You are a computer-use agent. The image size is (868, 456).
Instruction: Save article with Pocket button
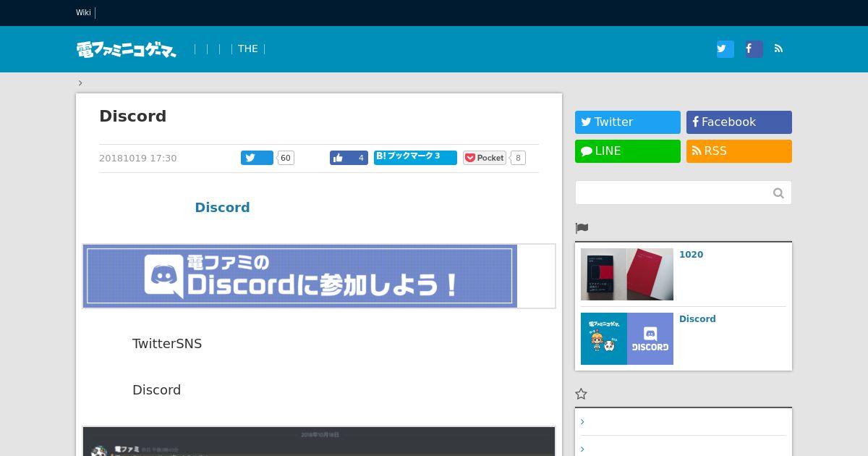click(485, 158)
